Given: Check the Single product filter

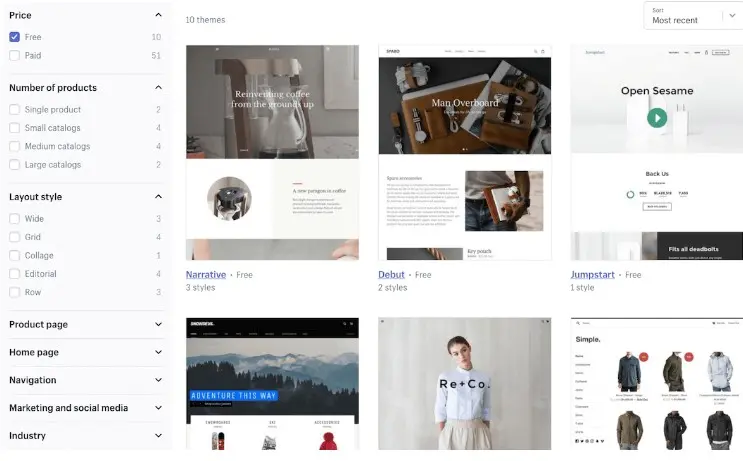Looking at the screenshot, I should coord(14,110).
